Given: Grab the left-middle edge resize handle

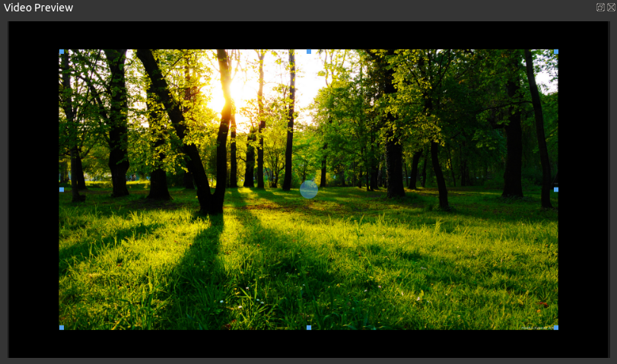Looking at the screenshot, I should [62, 189].
